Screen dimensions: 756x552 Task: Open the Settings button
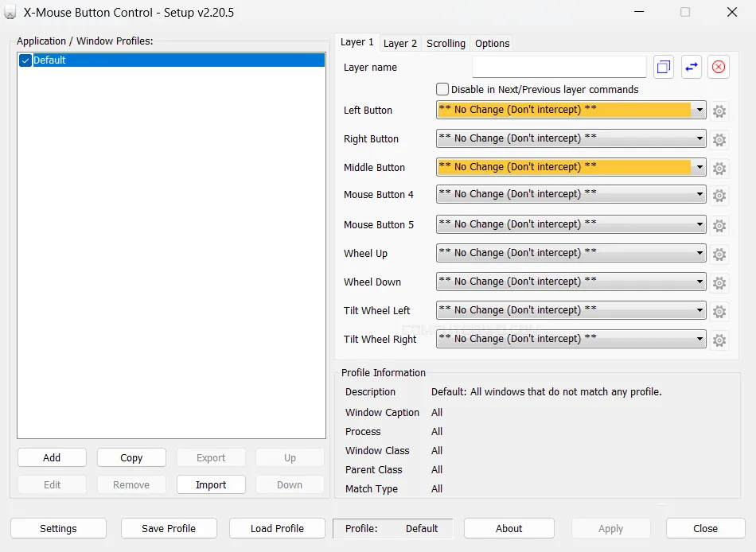click(x=58, y=528)
